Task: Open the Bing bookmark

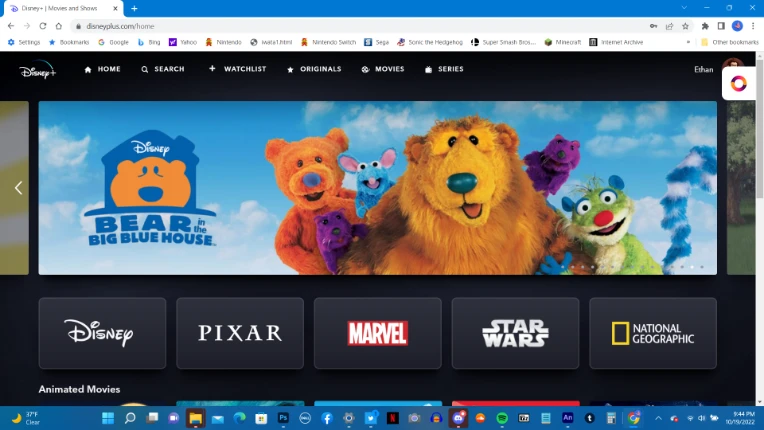Action: tap(149, 42)
